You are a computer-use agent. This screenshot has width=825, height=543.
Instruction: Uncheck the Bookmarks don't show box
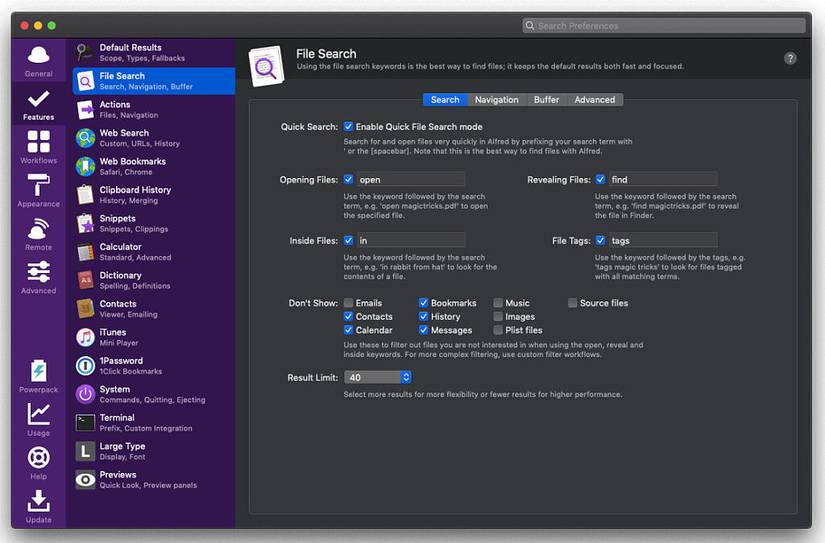[424, 303]
